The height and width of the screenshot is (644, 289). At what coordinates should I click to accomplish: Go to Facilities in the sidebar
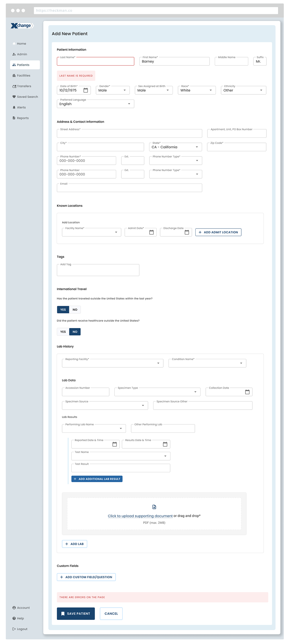[x=23, y=76]
